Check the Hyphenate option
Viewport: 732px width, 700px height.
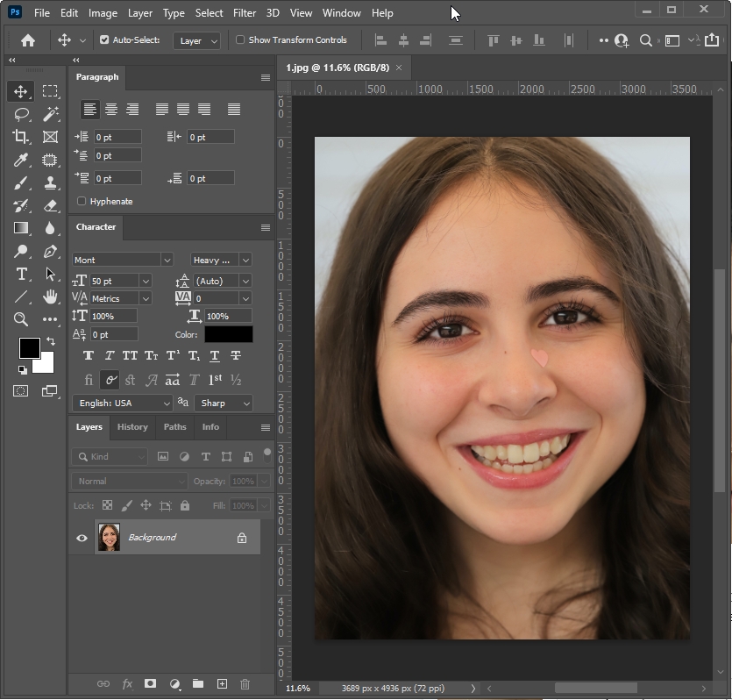[82, 202]
